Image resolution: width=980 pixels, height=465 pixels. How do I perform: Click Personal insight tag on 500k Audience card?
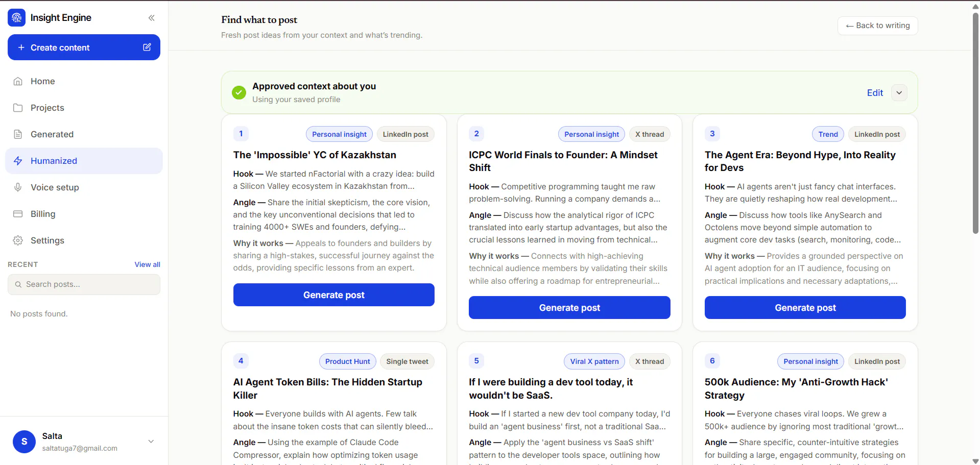click(810, 361)
